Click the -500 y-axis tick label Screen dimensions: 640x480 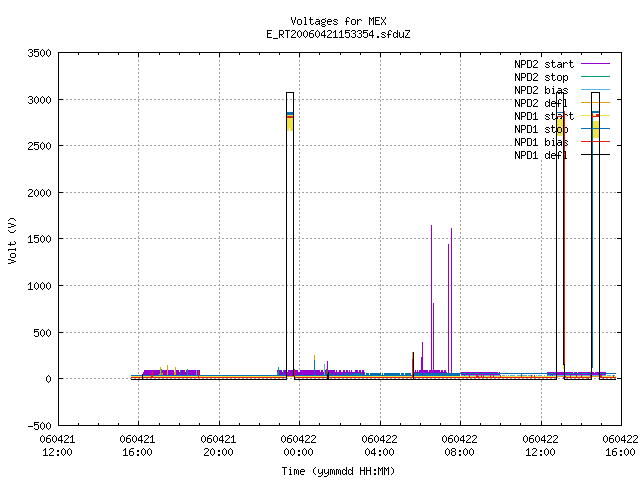[x=40, y=426]
